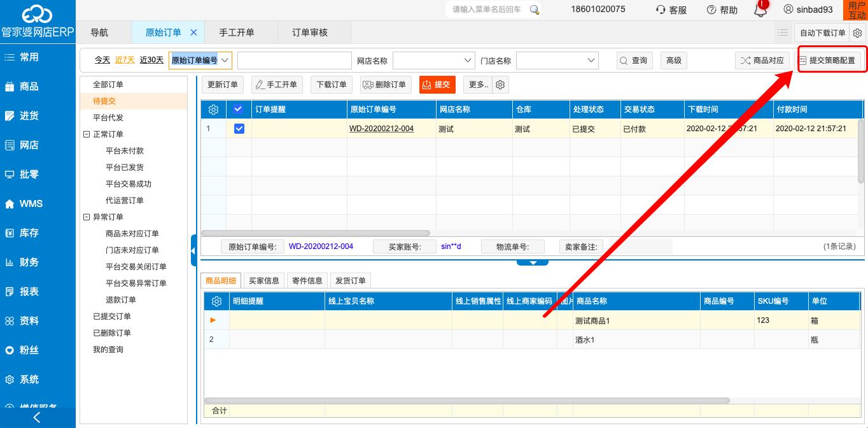868x428 pixels.
Task: Expand the 更多.. actions menu
Action: [x=479, y=85]
